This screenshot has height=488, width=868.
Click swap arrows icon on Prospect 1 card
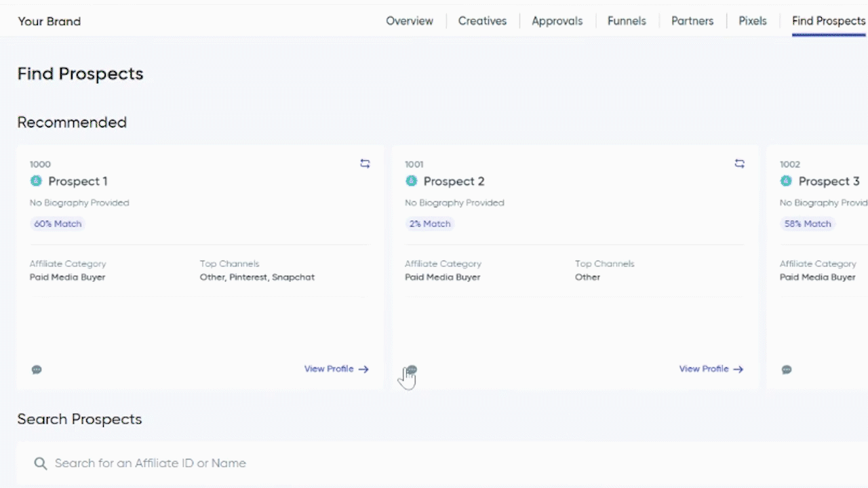point(365,163)
